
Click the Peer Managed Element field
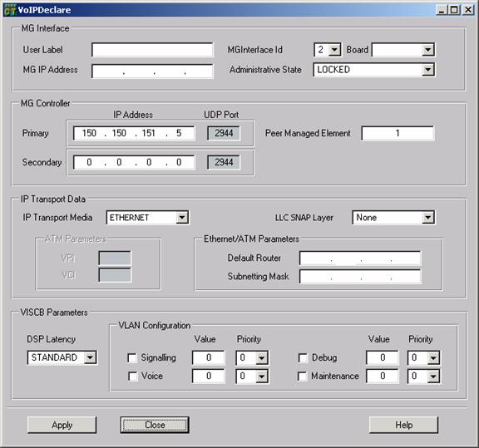pyautogui.click(x=398, y=133)
